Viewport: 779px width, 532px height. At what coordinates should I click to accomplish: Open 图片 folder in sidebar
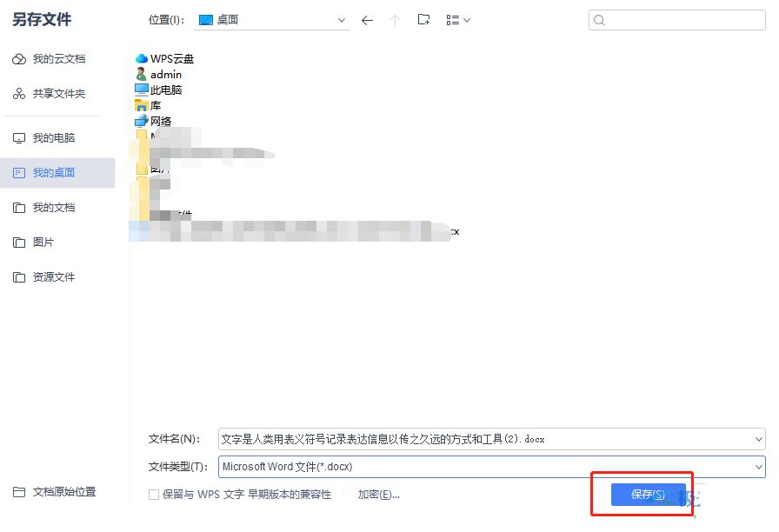point(43,242)
